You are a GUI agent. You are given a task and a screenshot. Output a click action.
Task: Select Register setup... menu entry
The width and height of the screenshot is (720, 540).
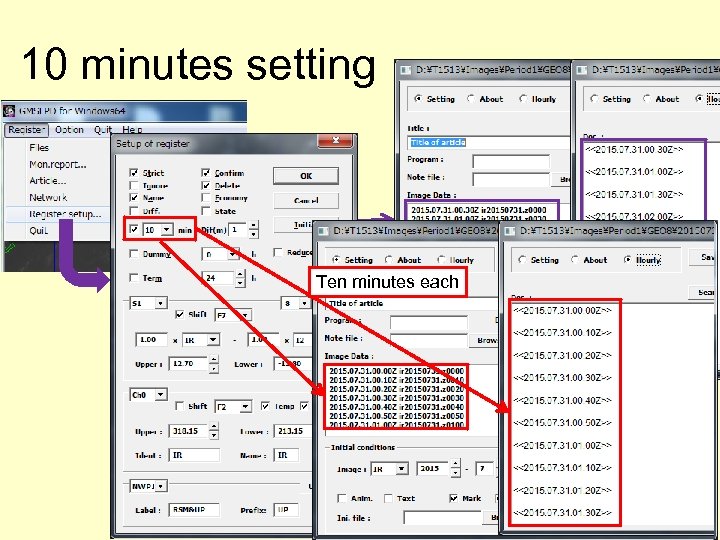[65, 214]
